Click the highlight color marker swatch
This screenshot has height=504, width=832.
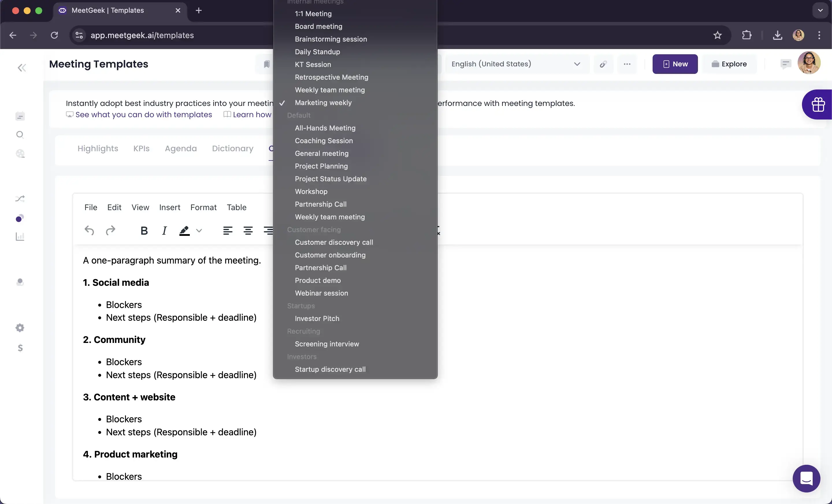(184, 231)
